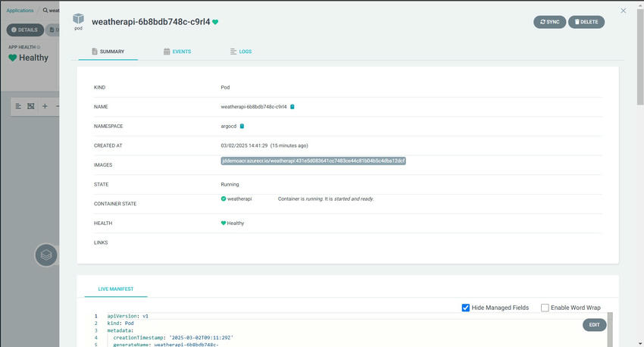Image resolution: width=644 pixels, height=347 pixels.
Task: Open the SUMMARY tab
Action: coord(108,52)
